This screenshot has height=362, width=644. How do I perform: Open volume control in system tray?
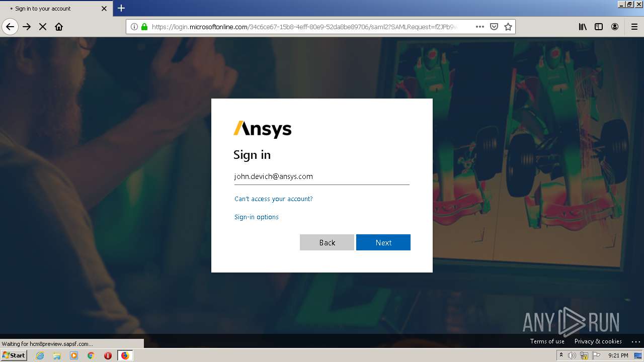pos(572,355)
